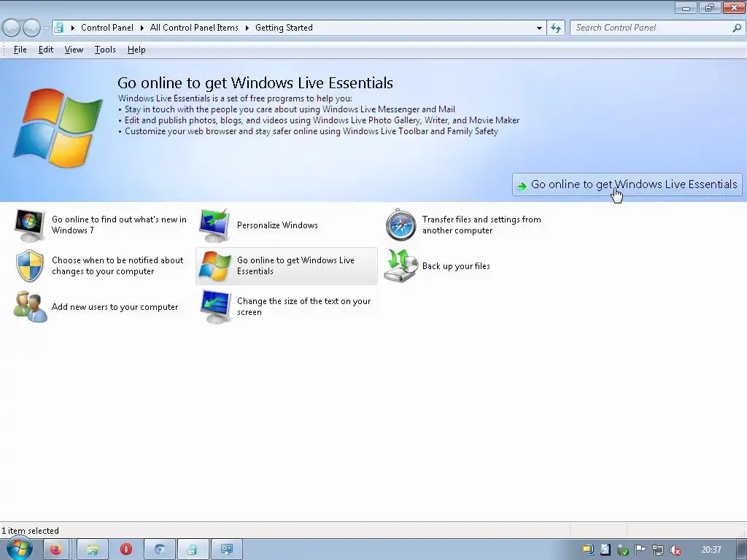Select 'Change the size of the text' label
747x560 pixels.
303,307
